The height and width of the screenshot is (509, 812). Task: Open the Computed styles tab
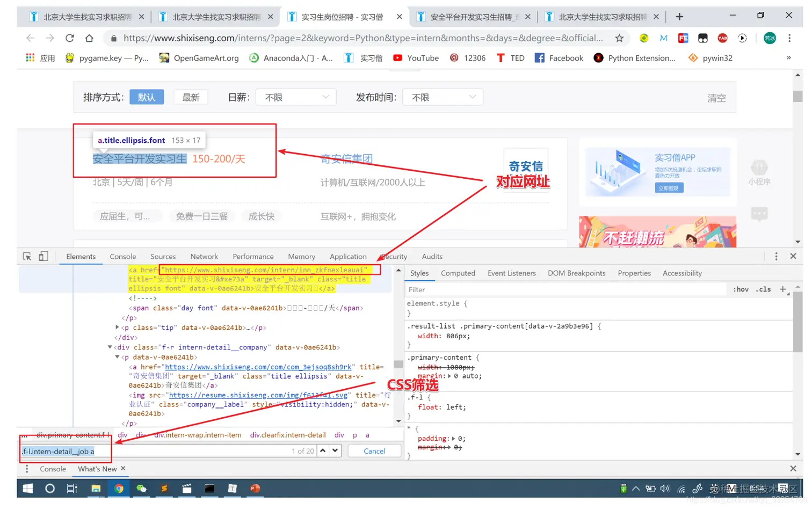(x=458, y=273)
